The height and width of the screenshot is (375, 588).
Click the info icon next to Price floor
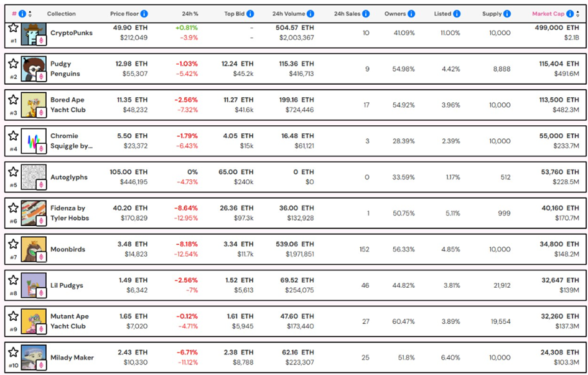pos(144,14)
